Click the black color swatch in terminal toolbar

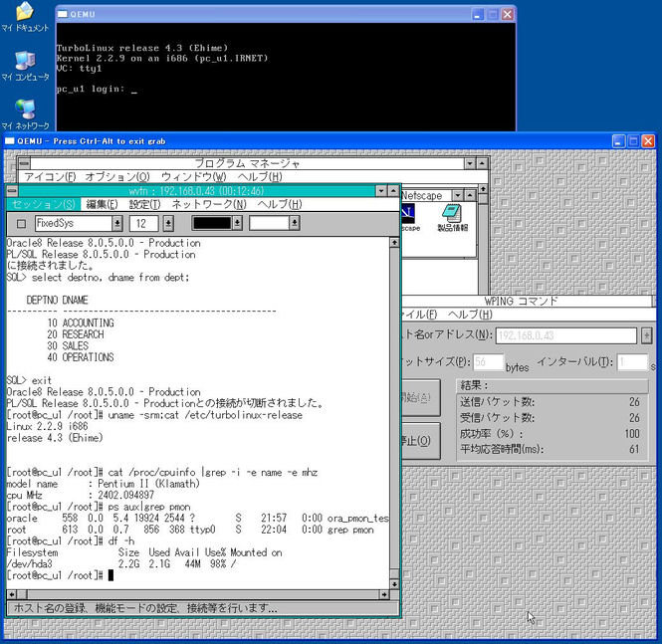[211, 223]
